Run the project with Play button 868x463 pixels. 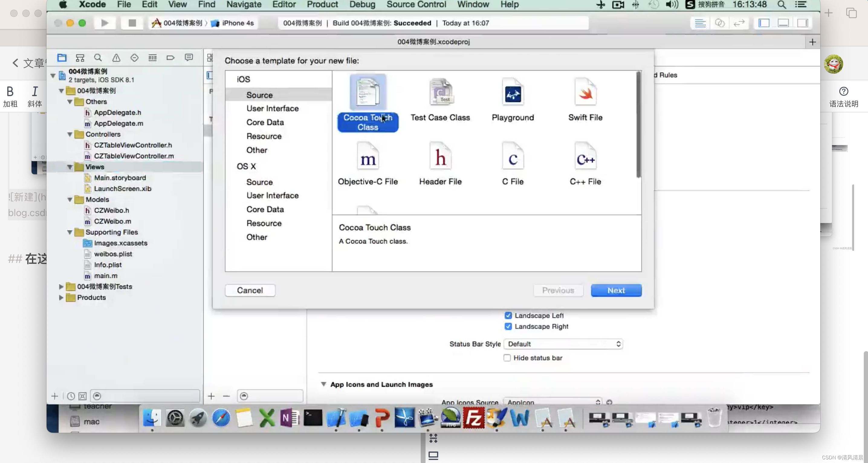tap(105, 23)
